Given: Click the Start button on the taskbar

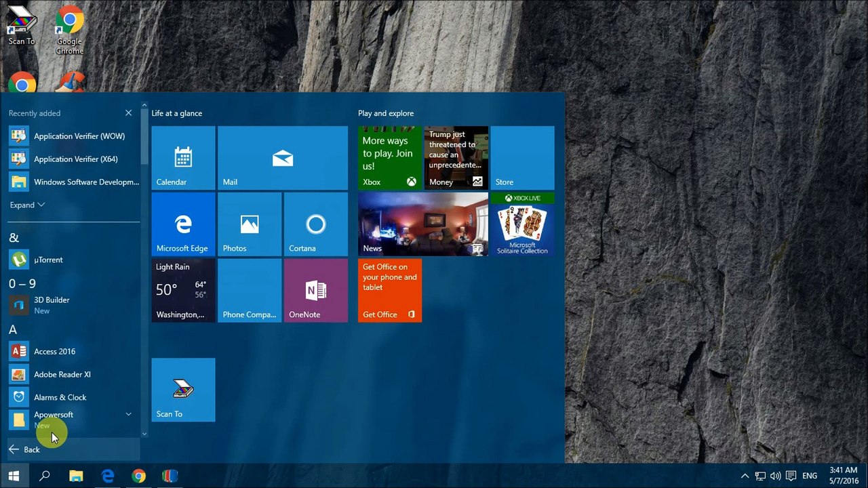Looking at the screenshot, I should [14, 476].
